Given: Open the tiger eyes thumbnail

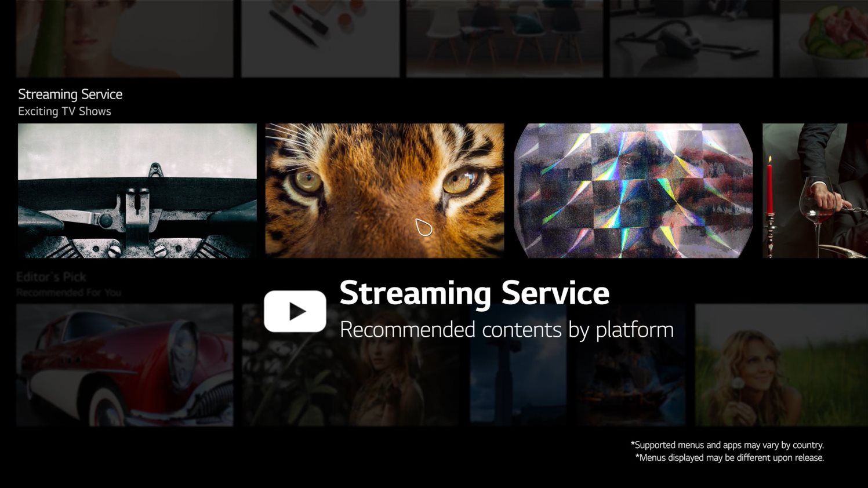Looking at the screenshot, I should pos(384,190).
